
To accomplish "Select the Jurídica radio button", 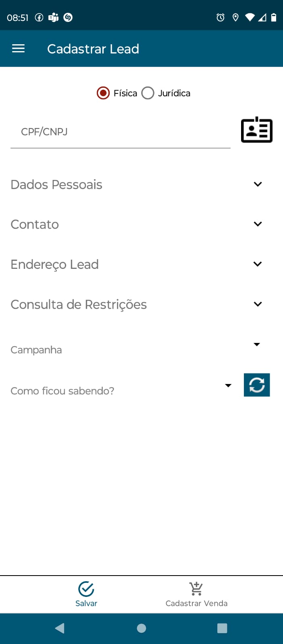I will [148, 93].
